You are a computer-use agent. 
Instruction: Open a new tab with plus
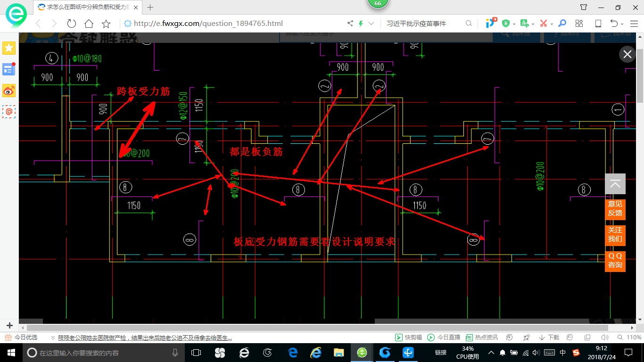tap(150, 7)
